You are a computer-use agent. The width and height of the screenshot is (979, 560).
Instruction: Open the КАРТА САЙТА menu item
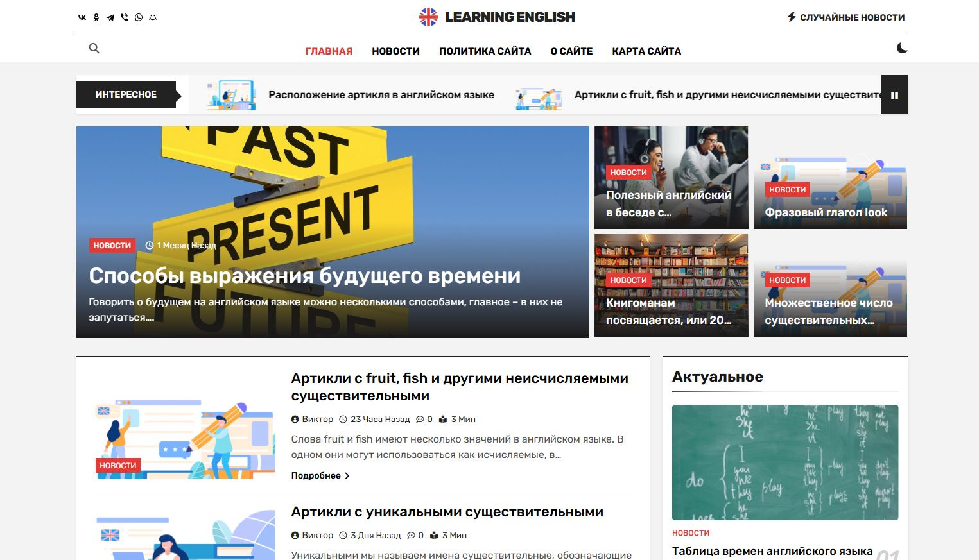(x=646, y=51)
